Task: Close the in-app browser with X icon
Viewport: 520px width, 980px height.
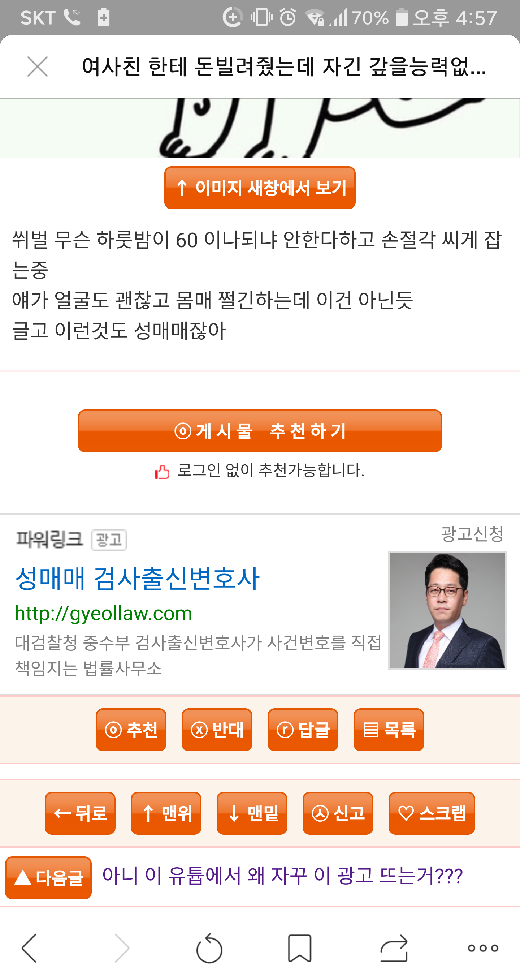Action: click(x=38, y=66)
